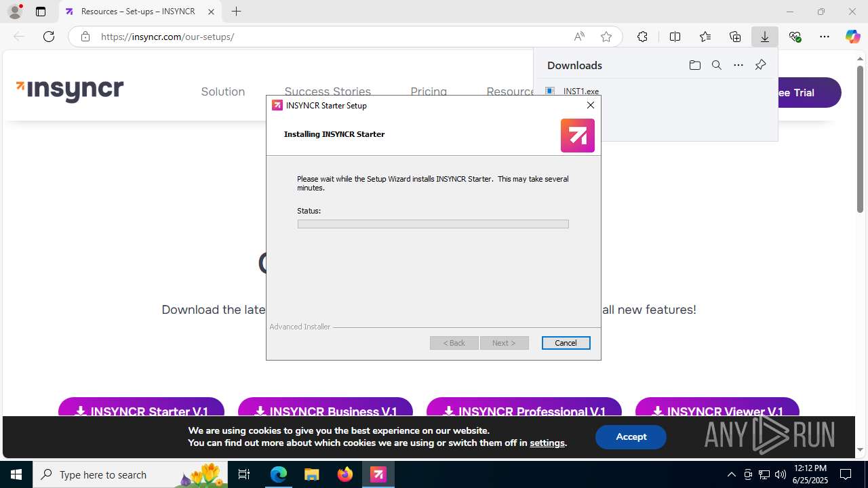Open the Success Stories menu

pyautogui.click(x=328, y=90)
